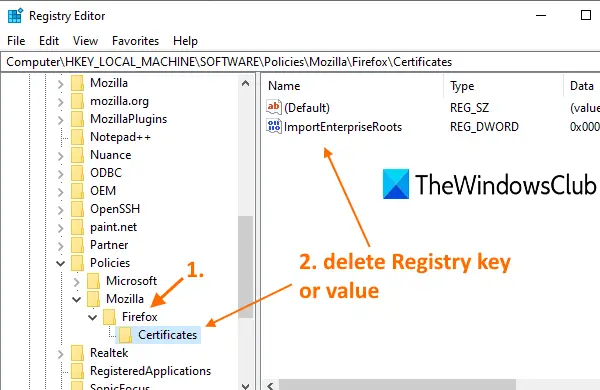This screenshot has width=600, height=390.
Task: Select the Realtek key
Action: click(x=109, y=353)
